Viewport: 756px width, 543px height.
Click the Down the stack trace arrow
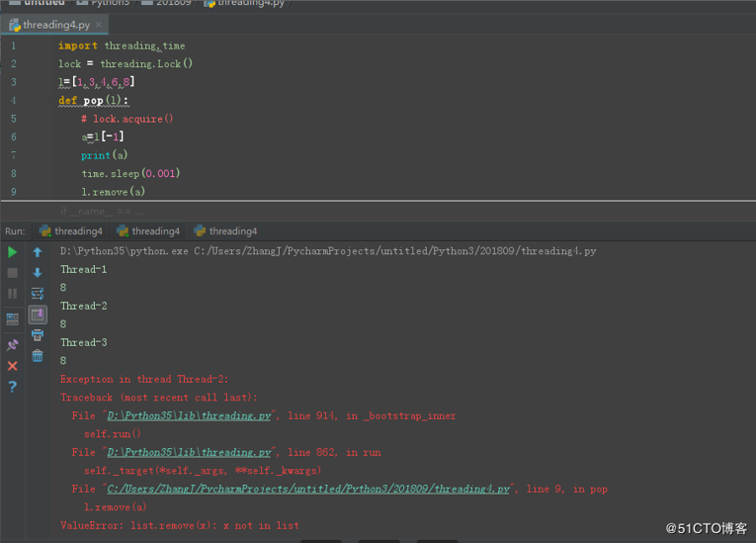coord(38,273)
